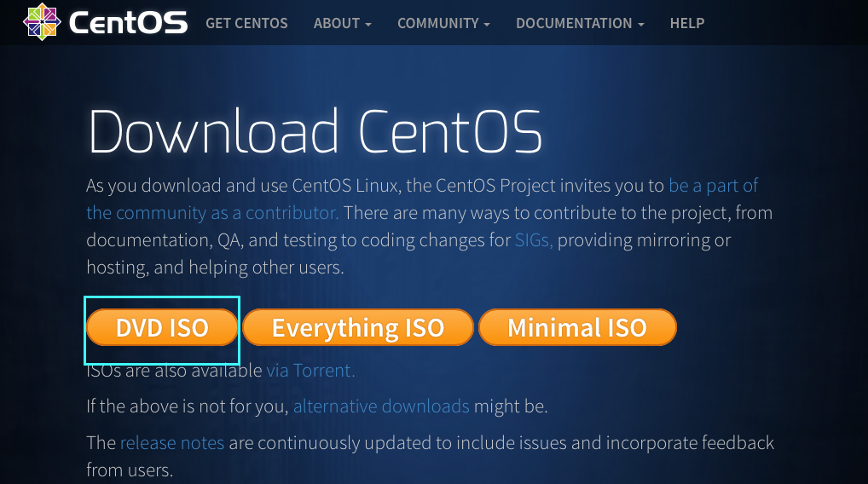Click the text 'from users.'

pos(130,470)
